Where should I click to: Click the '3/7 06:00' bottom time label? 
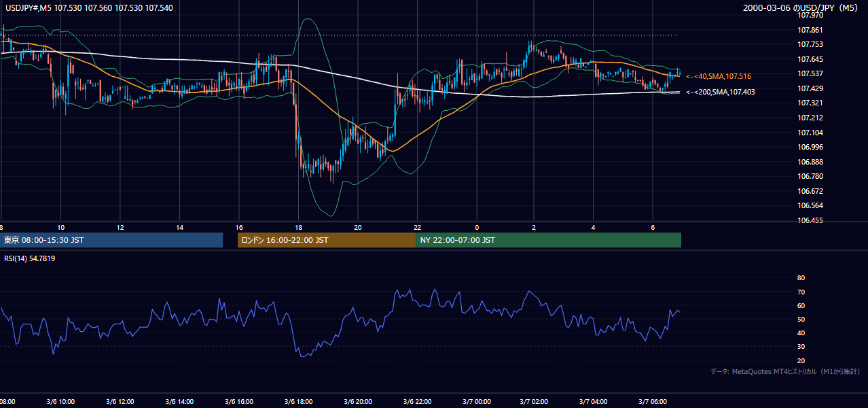(653, 402)
